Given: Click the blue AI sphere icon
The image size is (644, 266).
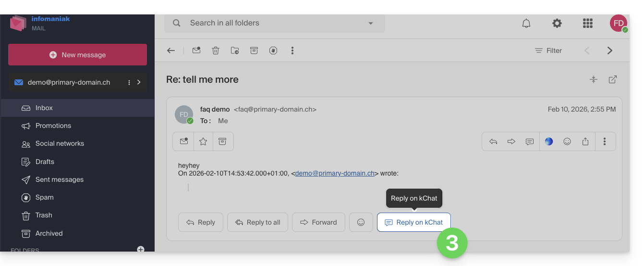Looking at the screenshot, I should pos(549,141).
